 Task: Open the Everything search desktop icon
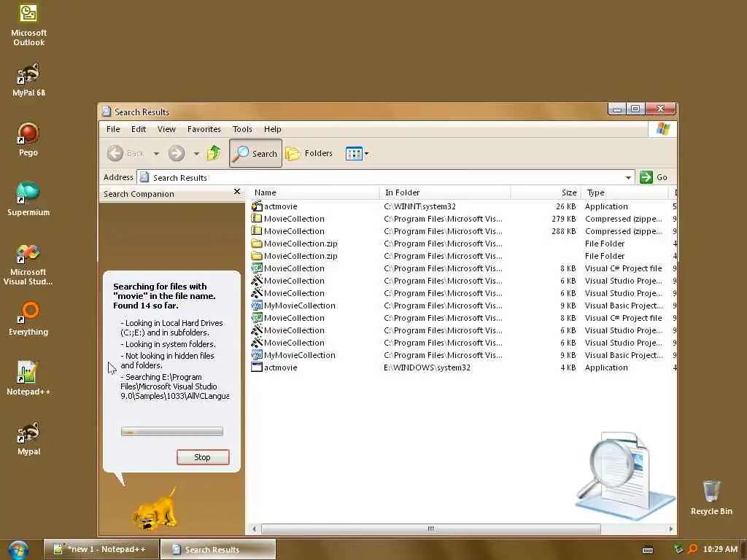point(28,318)
